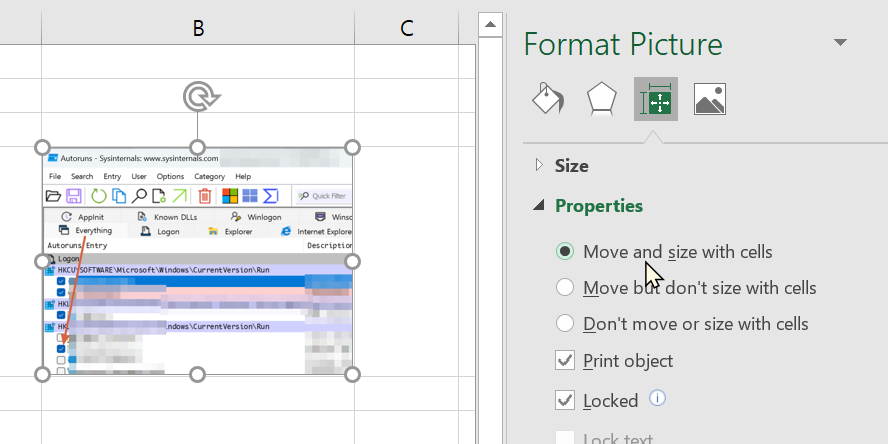Open the Format Picture pane options arrow
The height and width of the screenshot is (444, 888).
[x=840, y=42]
